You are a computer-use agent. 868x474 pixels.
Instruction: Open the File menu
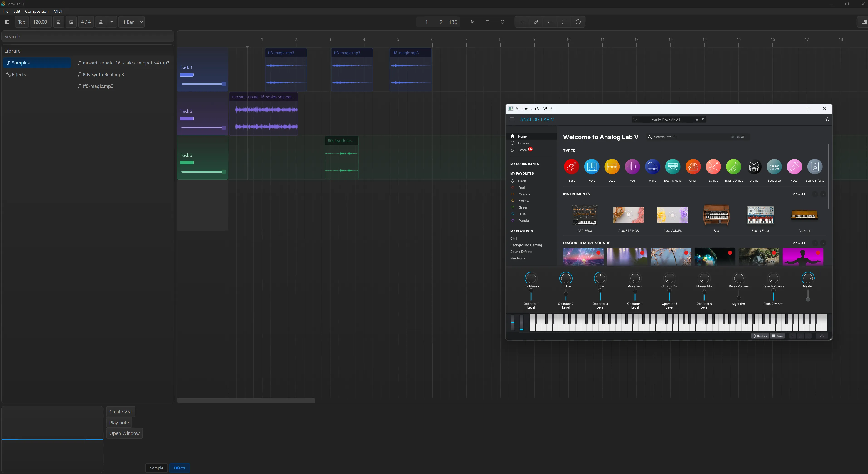pos(5,11)
